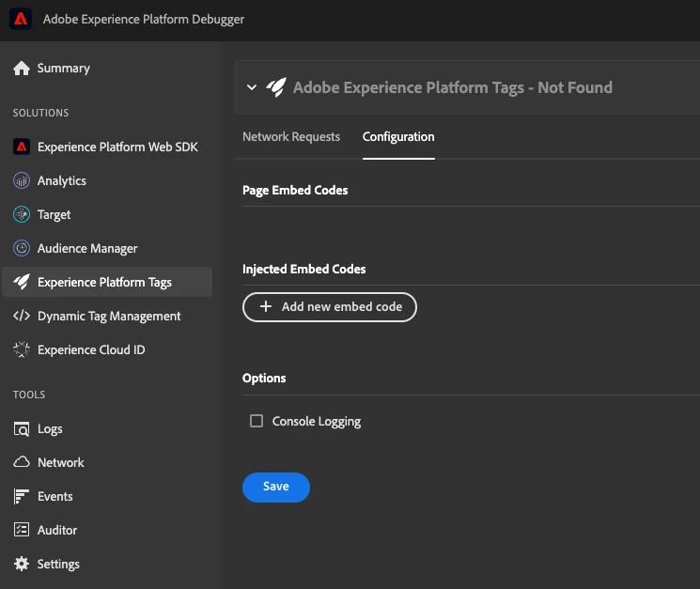The height and width of the screenshot is (589, 700).
Task: Open Experience Cloud ID label
Action: 91,349
